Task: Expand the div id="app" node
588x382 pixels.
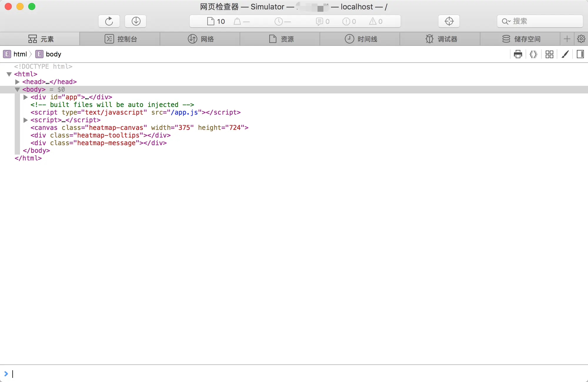Action: coord(26,97)
